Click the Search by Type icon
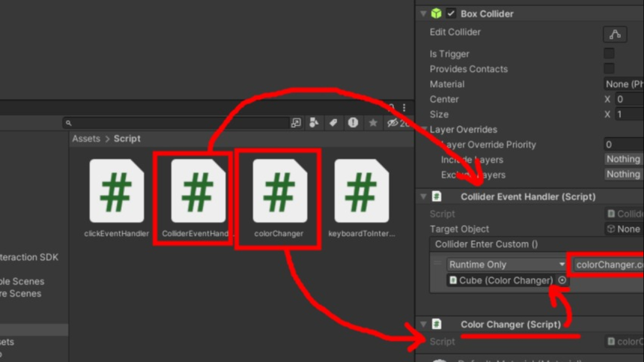The height and width of the screenshot is (362, 644). coord(314,123)
